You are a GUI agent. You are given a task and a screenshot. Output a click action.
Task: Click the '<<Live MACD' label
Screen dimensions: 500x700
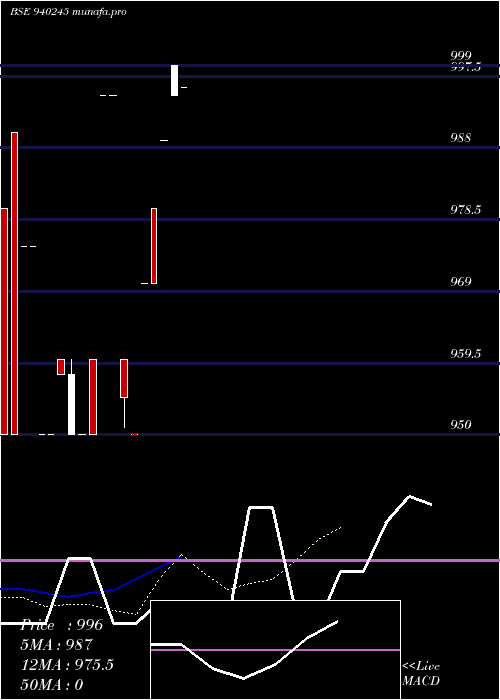pyautogui.click(x=421, y=673)
